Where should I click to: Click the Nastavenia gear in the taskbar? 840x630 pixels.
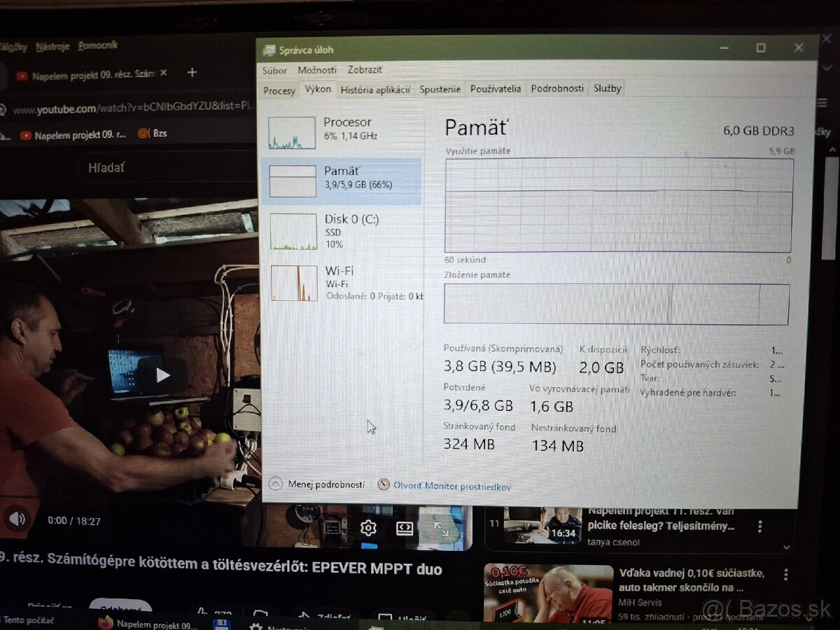(x=257, y=627)
